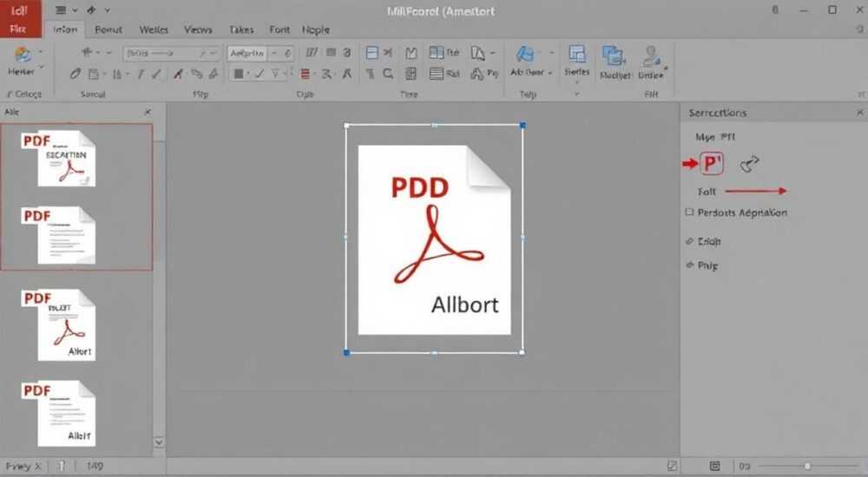This screenshot has height=477, width=868.
Task: Expand the arrow below Sierfes
Action: [x=577, y=82]
